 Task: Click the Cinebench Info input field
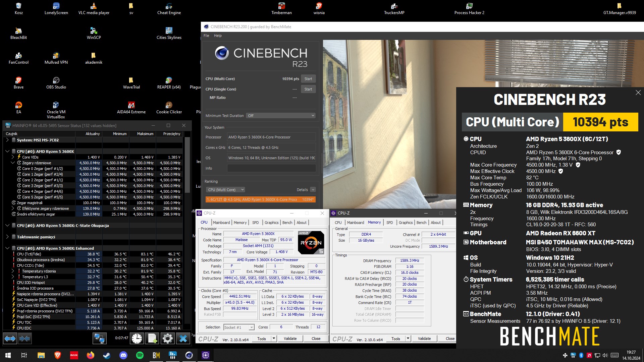click(x=271, y=168)
